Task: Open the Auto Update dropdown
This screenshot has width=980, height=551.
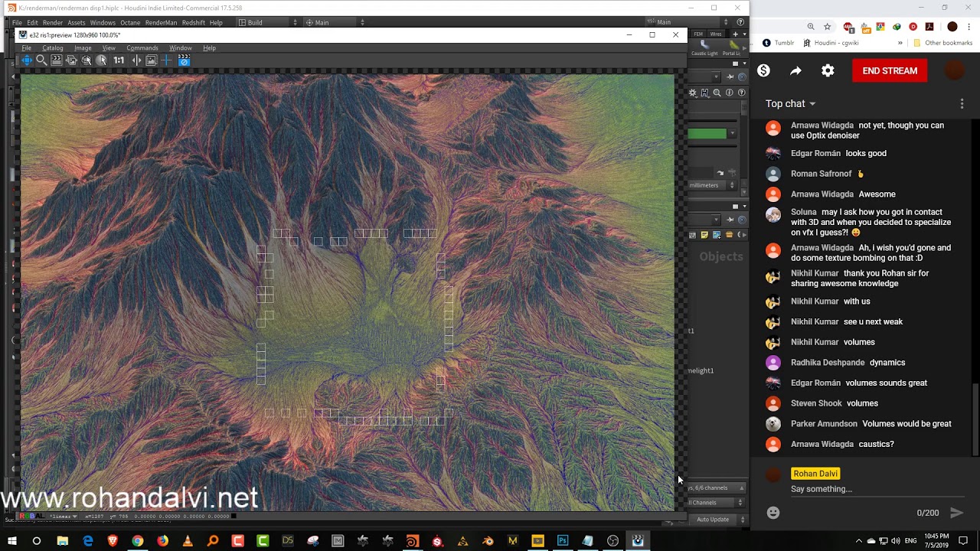Action: (718, 520)
